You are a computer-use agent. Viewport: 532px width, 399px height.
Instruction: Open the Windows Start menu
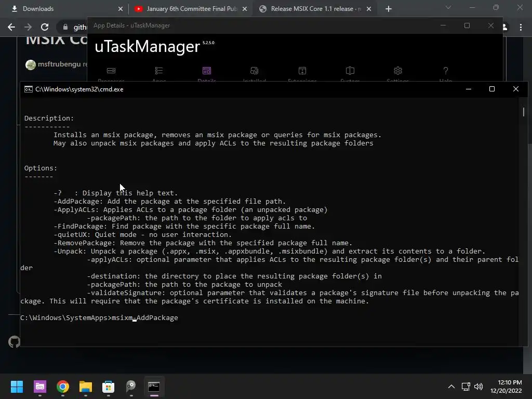coord(17,387)
